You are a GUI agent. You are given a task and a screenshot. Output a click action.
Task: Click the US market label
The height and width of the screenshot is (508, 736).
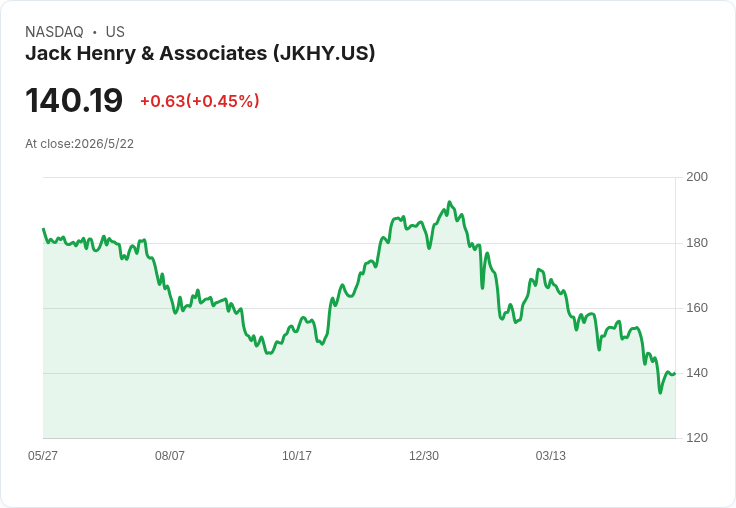(115, 32)
